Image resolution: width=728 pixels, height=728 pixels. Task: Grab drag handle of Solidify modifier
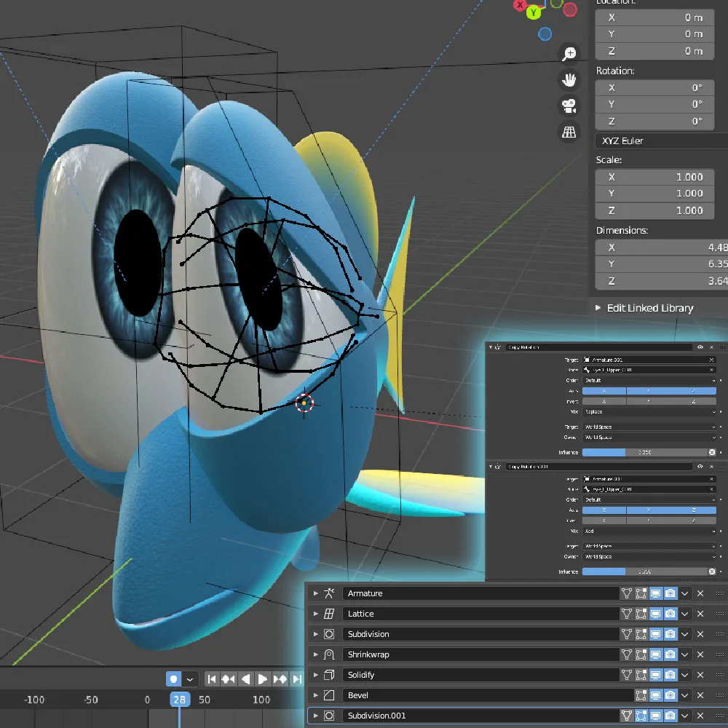coord(720,675)
